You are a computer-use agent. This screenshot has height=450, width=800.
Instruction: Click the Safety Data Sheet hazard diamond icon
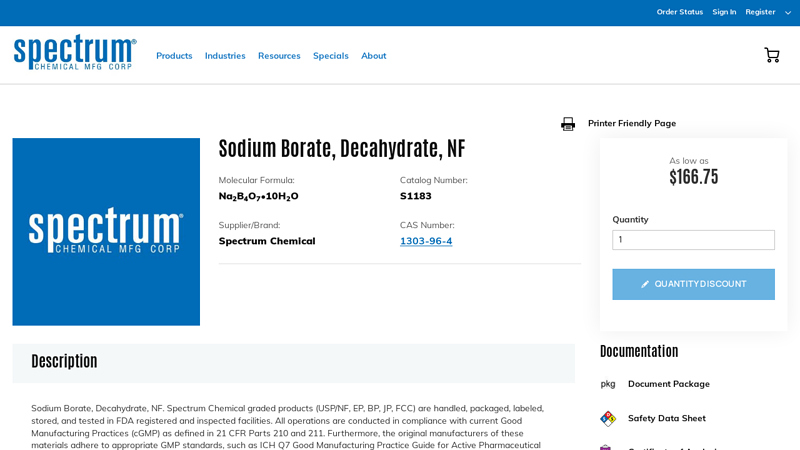coord(608,419)
